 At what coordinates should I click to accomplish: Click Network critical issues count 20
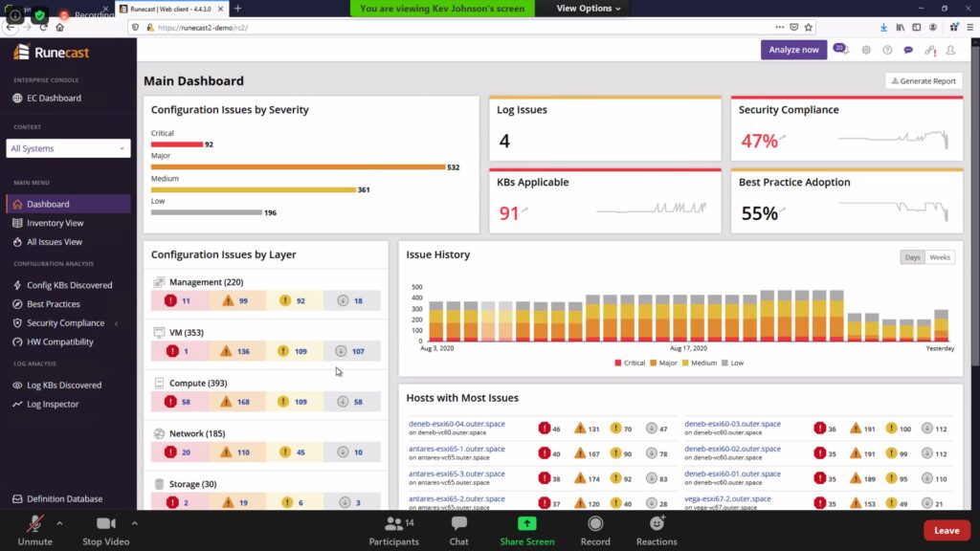click(178, 452)
